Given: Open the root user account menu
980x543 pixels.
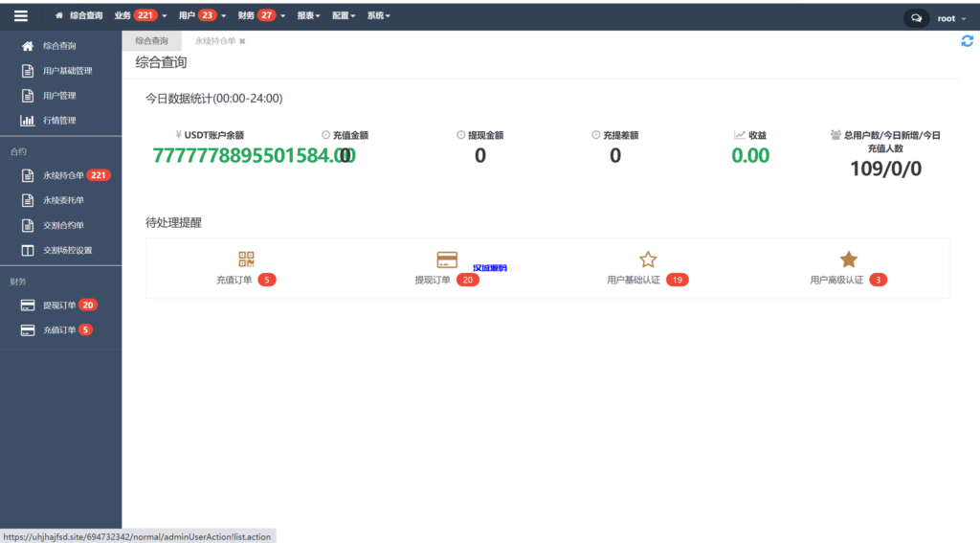Looking at the screenshot, I should pyautogui.click(x=949, y=18).
